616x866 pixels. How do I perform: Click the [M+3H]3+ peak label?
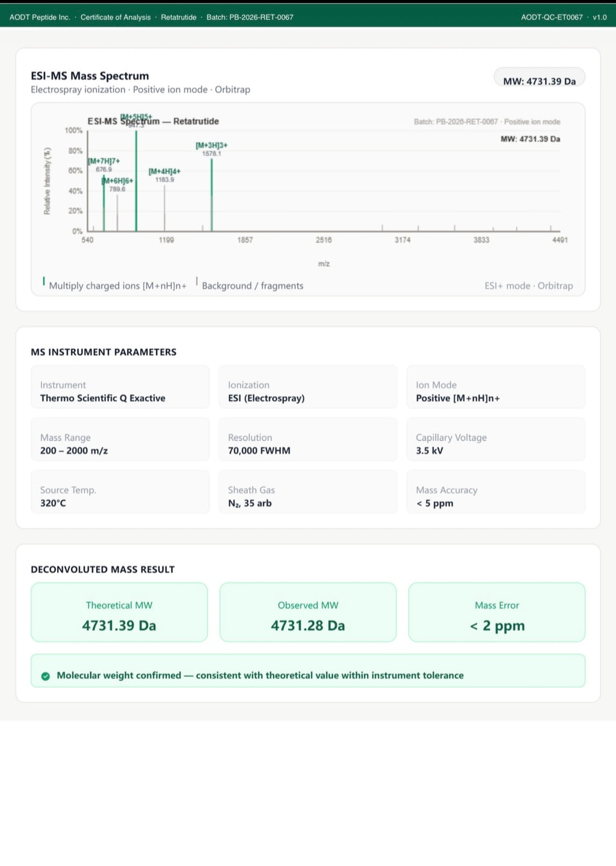pyautogui.click(x=212, y=146)
